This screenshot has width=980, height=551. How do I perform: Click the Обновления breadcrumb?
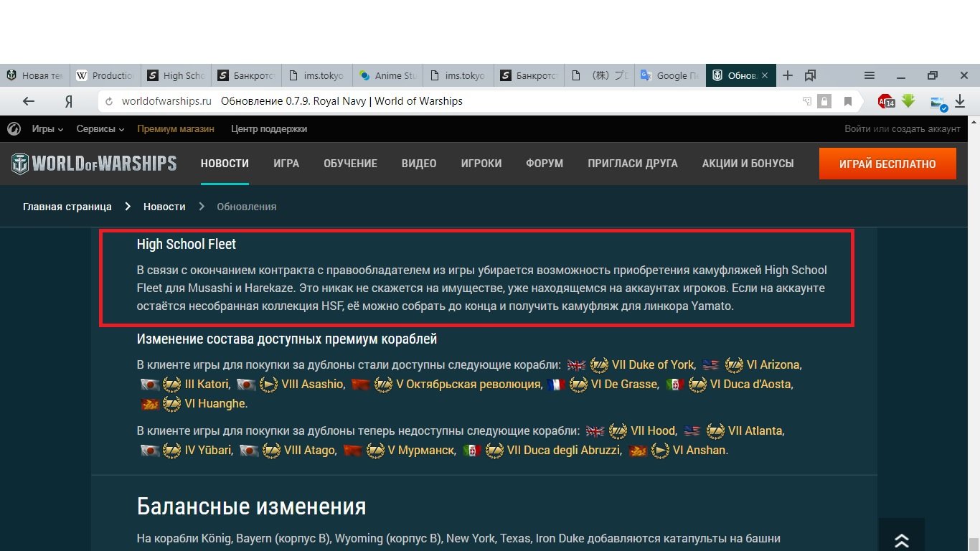click(247, 207)
